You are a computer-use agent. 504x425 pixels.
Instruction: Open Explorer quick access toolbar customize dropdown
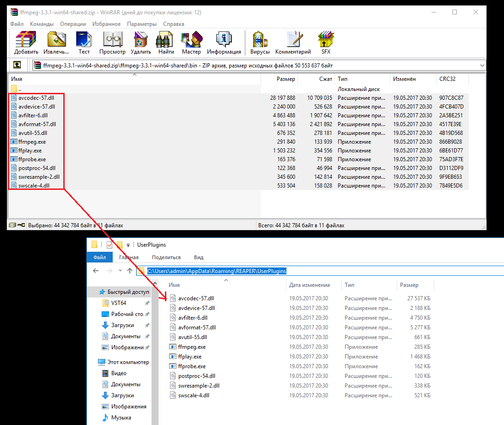coord(128,245)
